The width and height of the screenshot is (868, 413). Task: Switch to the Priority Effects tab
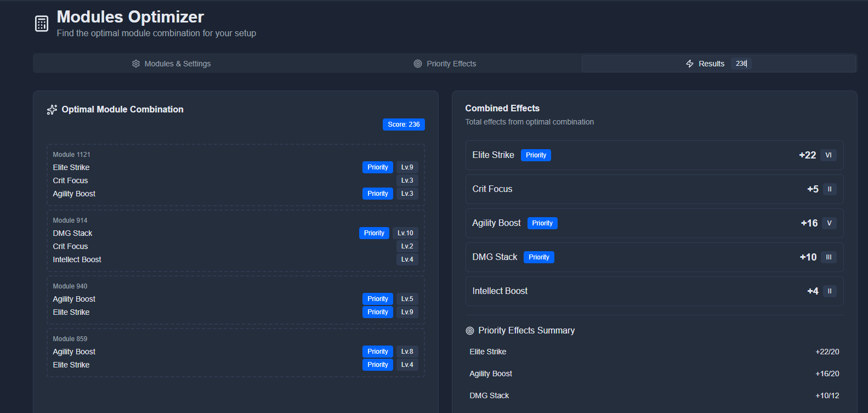(445, 64)
